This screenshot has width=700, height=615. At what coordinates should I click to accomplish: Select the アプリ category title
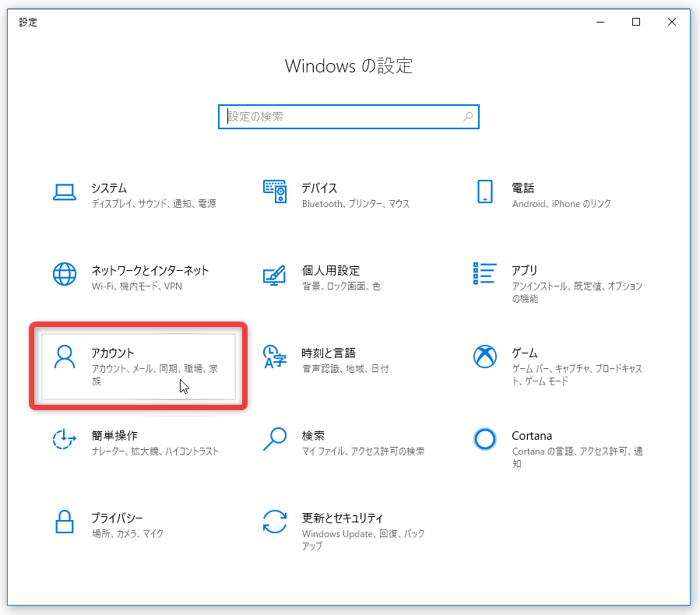point(525,270)
